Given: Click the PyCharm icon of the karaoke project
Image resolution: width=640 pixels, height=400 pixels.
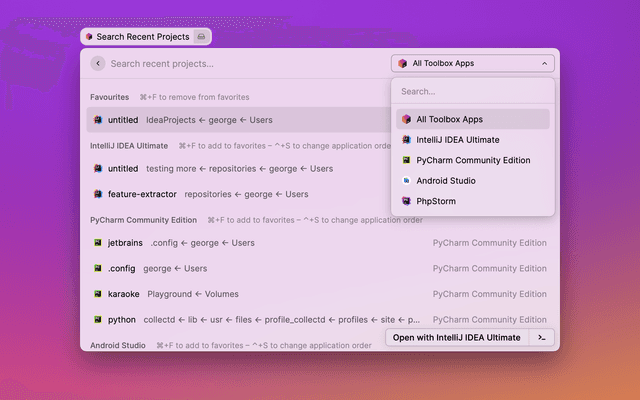Looking at the screenshot, I should [x=98, y=294].
